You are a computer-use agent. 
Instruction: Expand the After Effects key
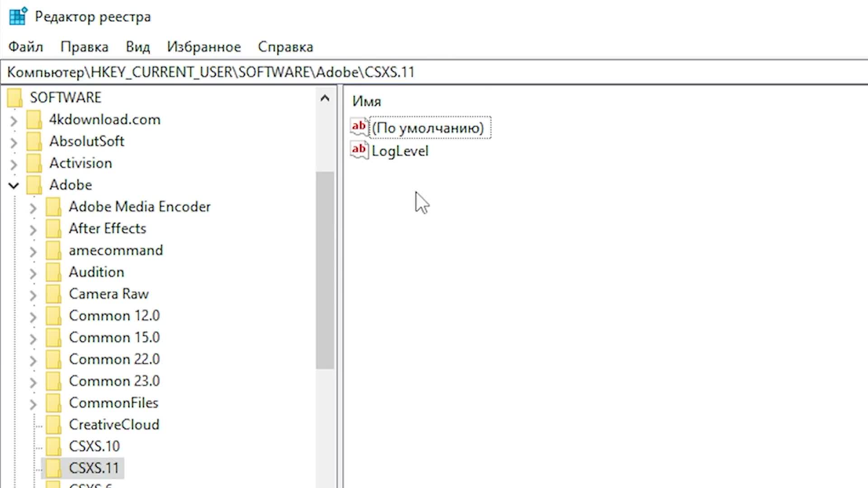click(33, 230)
